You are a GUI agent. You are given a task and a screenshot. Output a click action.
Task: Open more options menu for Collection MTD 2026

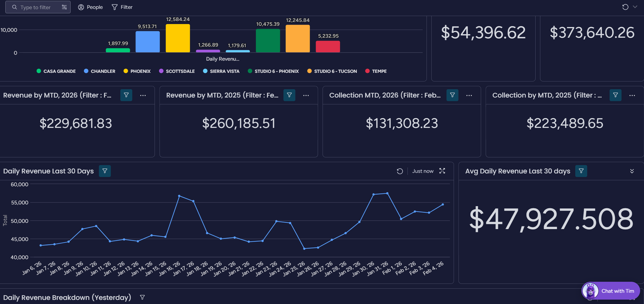[469, 95]
